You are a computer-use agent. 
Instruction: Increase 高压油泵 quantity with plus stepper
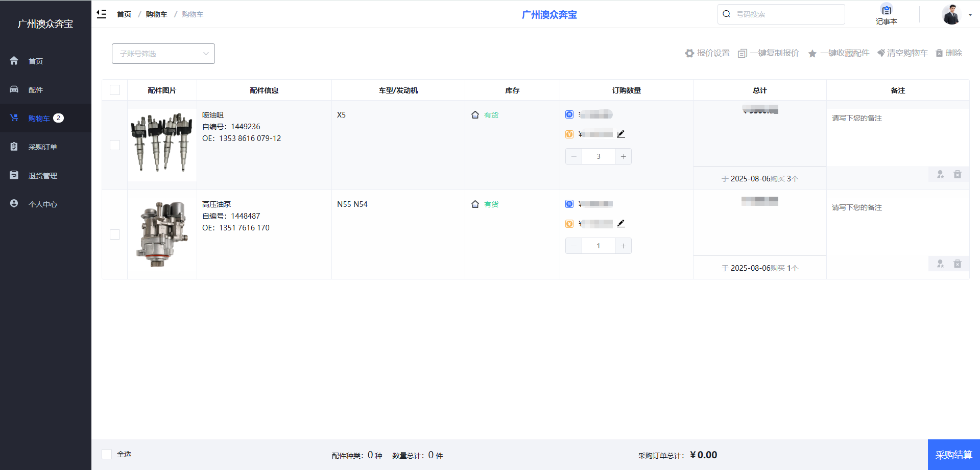[x=623, y=246]
